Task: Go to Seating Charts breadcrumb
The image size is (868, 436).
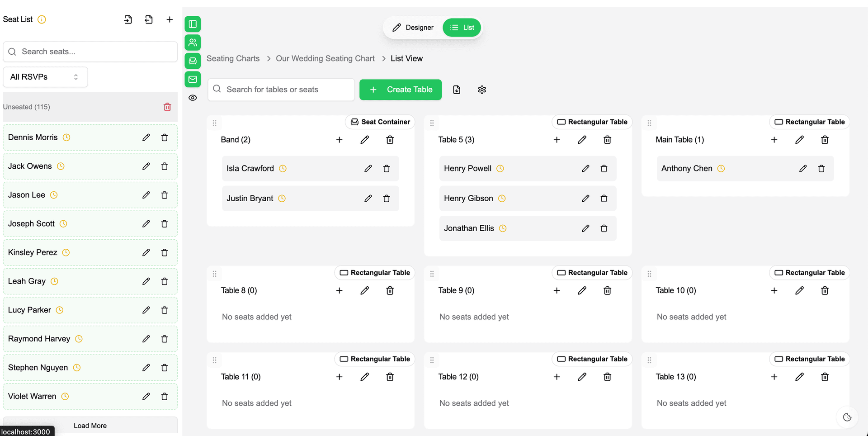Action: (x=233, y=58)
